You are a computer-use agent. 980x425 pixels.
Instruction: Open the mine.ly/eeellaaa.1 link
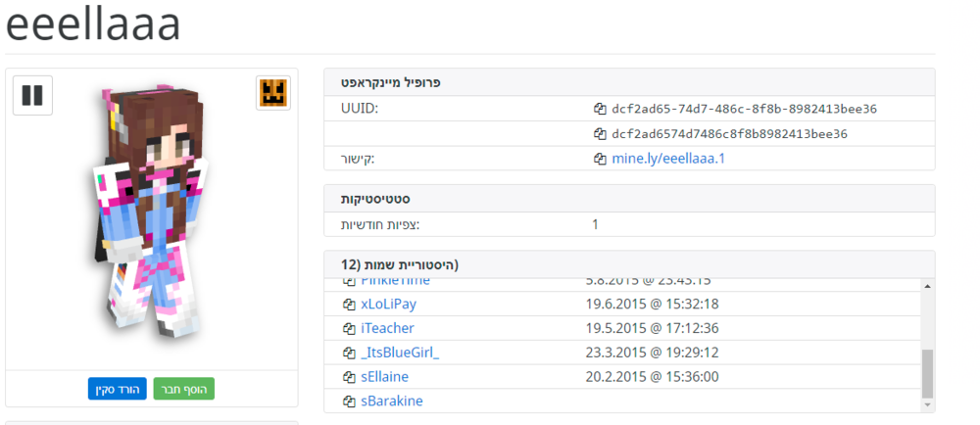click(x=668, y=158)
